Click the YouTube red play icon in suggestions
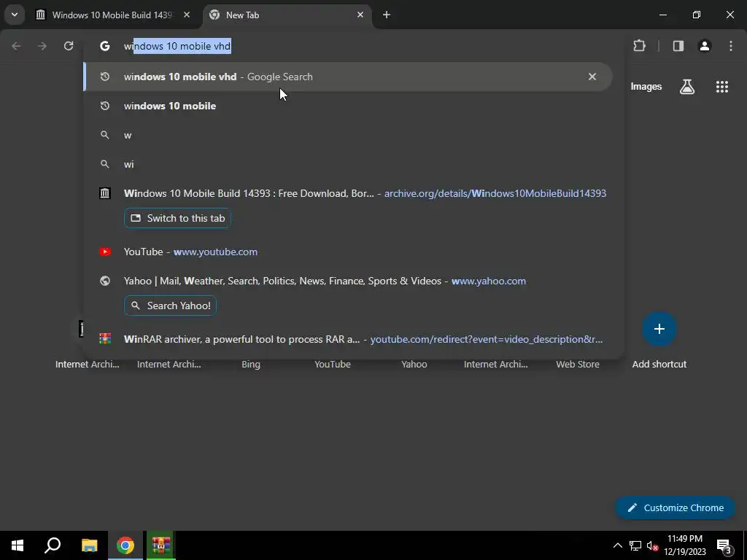The image size is (747, 560). 105,252
